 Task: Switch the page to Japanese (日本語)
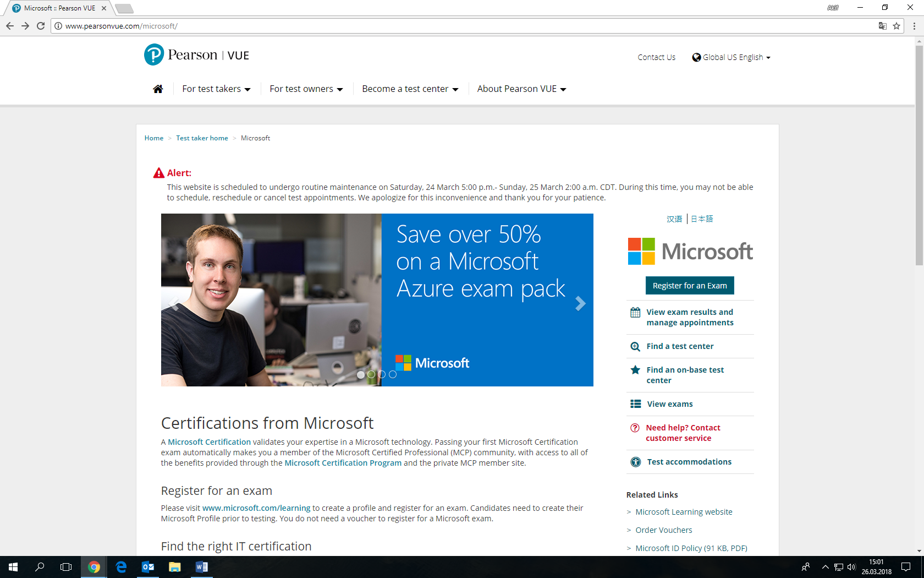[702, 219]
